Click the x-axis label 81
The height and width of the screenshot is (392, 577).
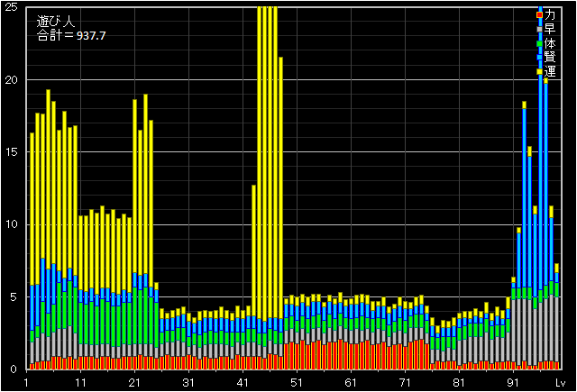(x=459, y=383)
